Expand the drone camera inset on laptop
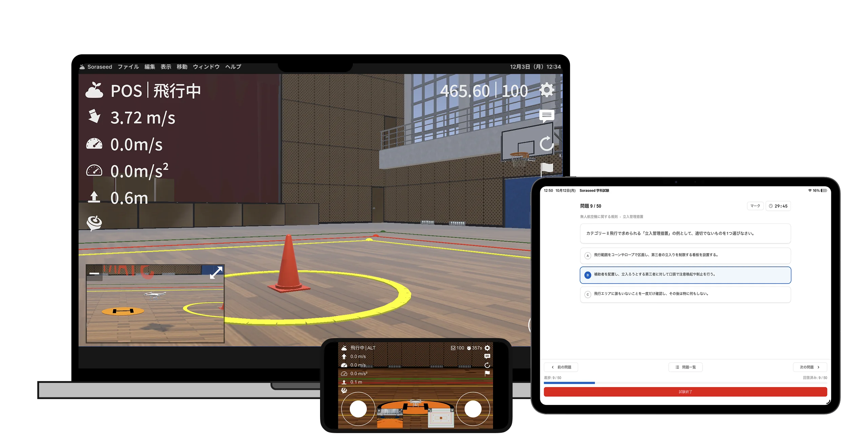868x448 pixels. pos(216,273)
